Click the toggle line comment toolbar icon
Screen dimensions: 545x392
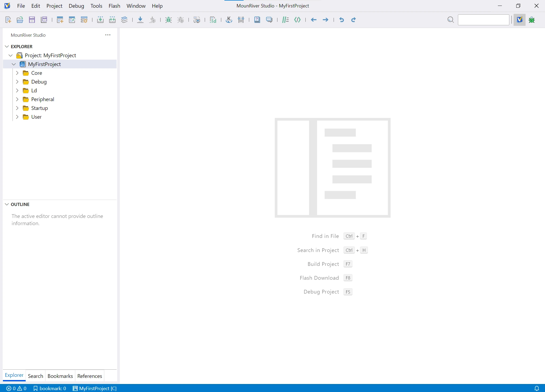tap(285, 20)
